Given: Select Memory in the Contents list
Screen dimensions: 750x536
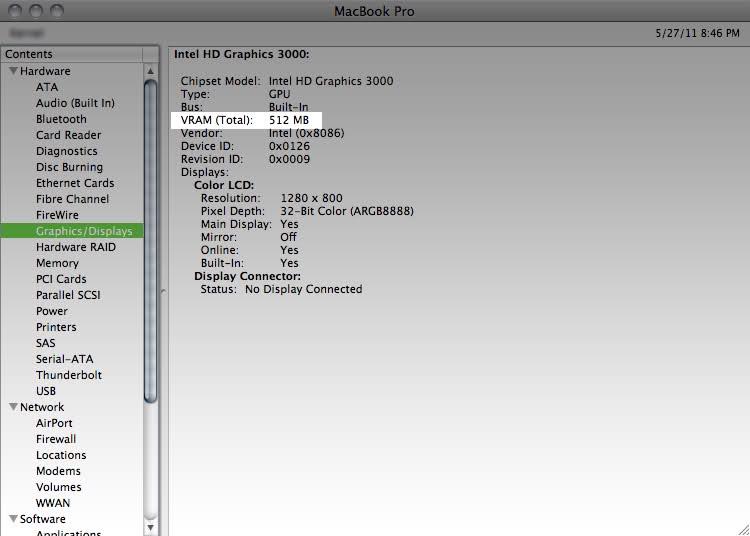Looking at the screenshot, I should pos(57,263).
